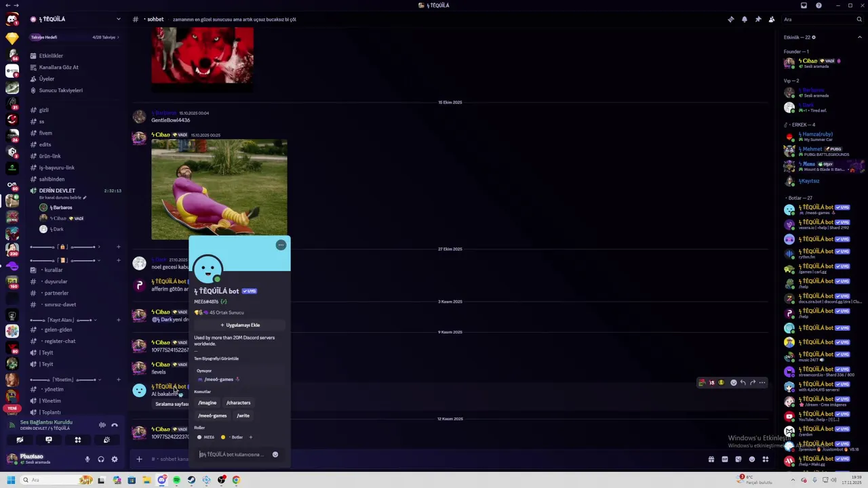
Task: Open the purple-suit man image thumbnail
Action: (x=219, y=190)
